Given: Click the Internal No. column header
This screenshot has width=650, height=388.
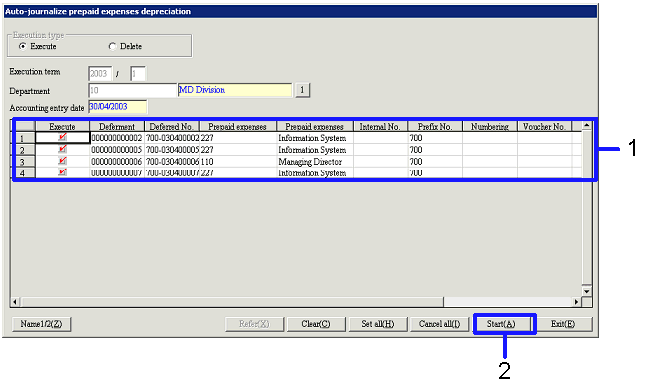Looking at the screenshot, I should click(380, 126).
